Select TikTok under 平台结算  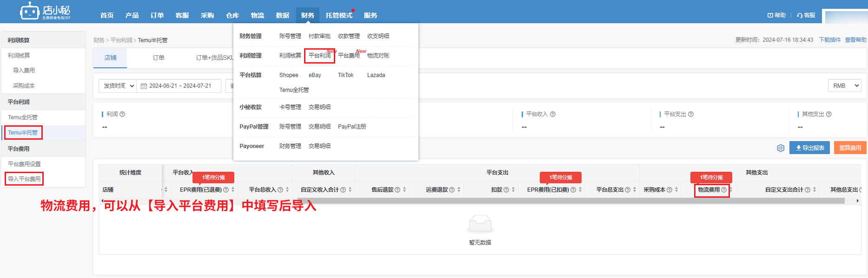(x=345, y=75)
